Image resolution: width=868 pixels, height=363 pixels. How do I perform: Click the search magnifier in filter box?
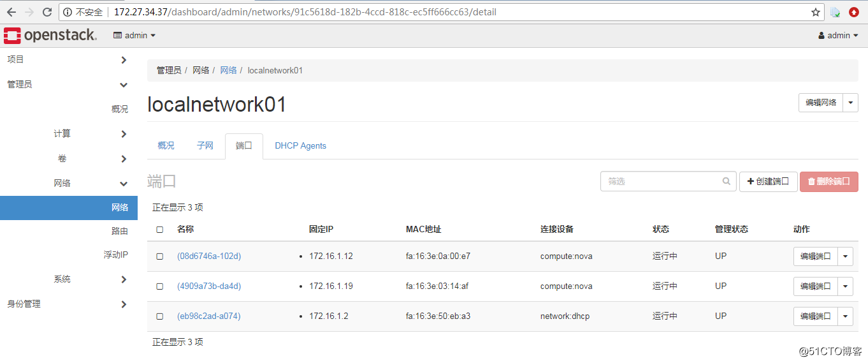(727, 181)
